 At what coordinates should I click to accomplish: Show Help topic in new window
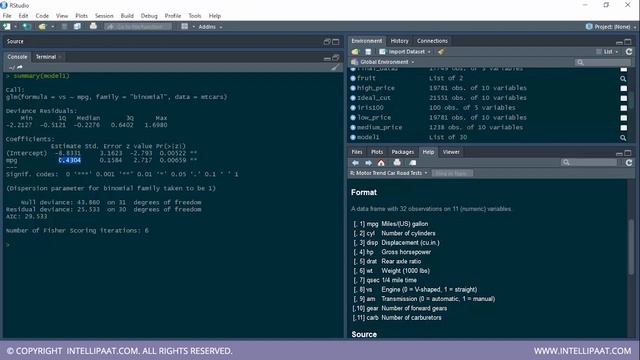pyautogui.click(x=413, y=162)
